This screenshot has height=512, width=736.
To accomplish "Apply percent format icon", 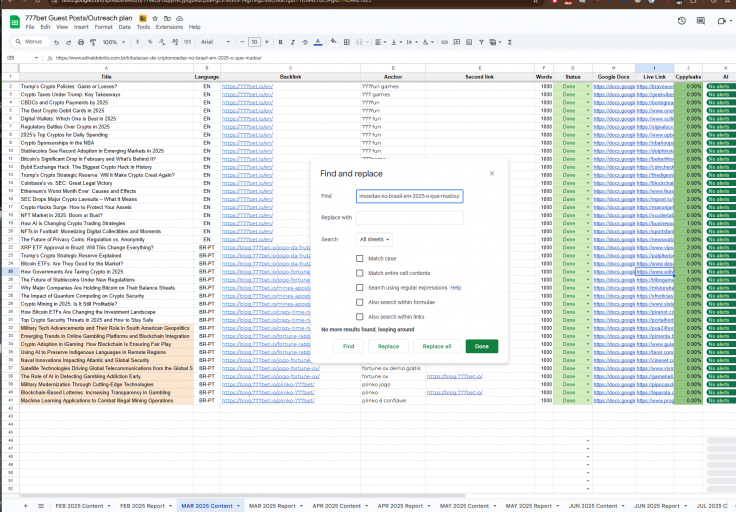I will pos(150,42).
